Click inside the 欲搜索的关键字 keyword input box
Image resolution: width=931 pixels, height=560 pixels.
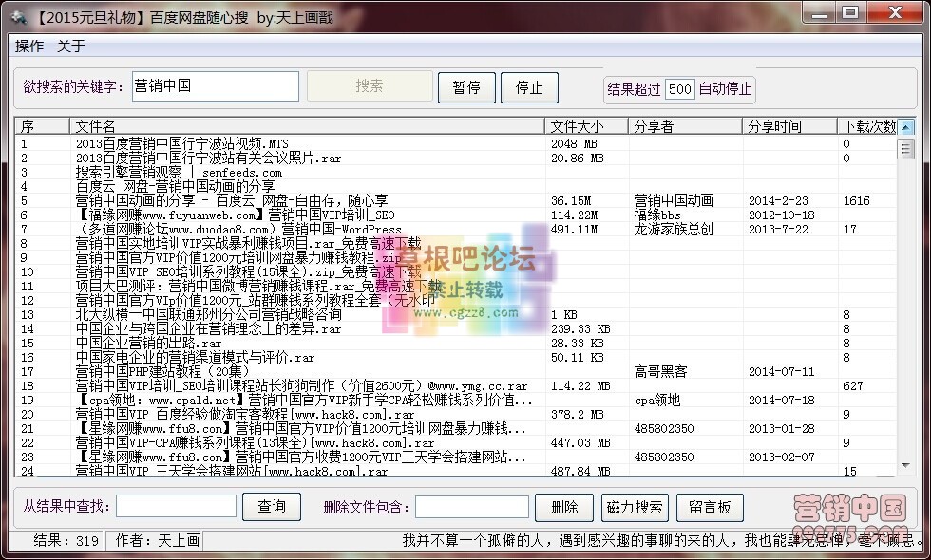click(x=215, y=85)
